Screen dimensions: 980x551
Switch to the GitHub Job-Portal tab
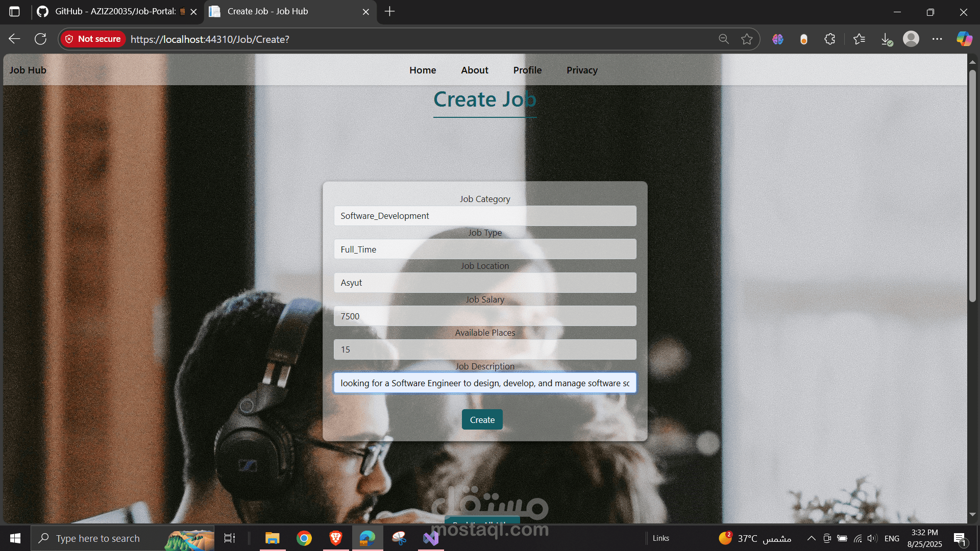(x=115, y=11)
